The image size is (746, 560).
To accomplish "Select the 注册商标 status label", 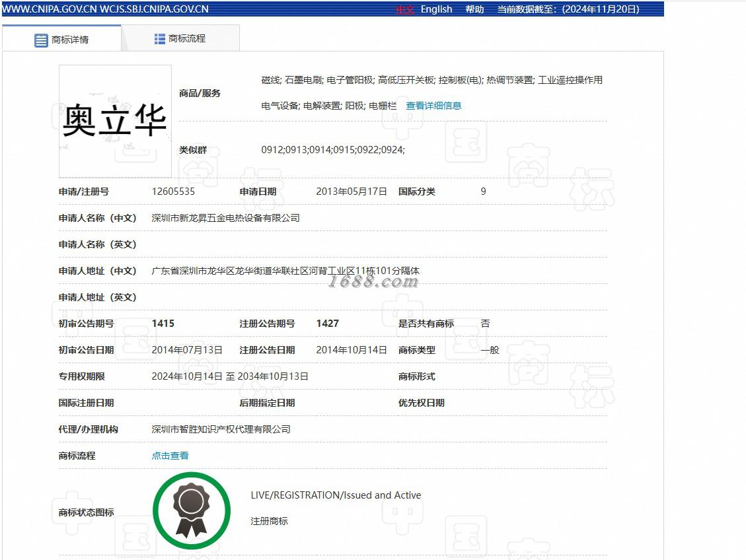I will (270, 521).
